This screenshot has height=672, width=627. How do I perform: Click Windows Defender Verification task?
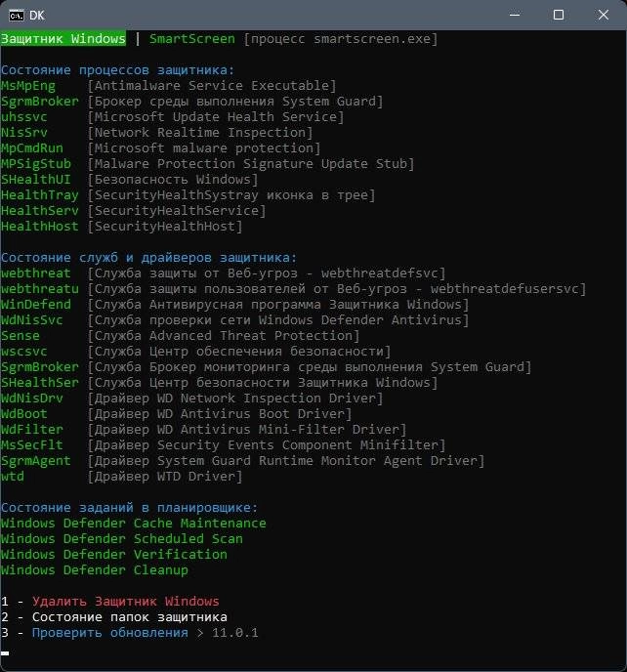coord(114,555)
